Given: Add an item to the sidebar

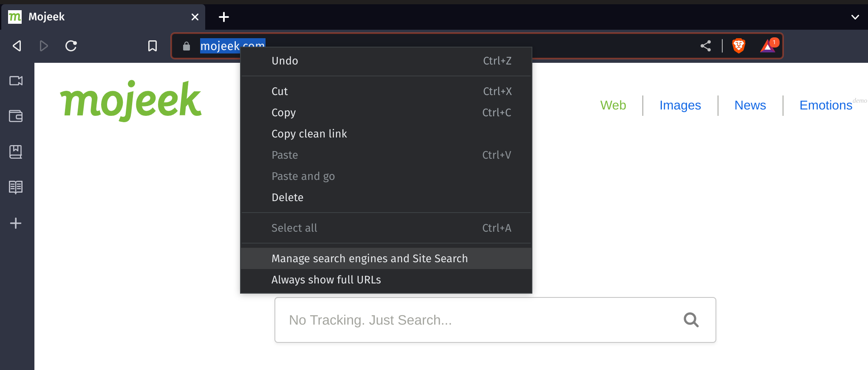Looking at the screenshot, I should [16, 223].
